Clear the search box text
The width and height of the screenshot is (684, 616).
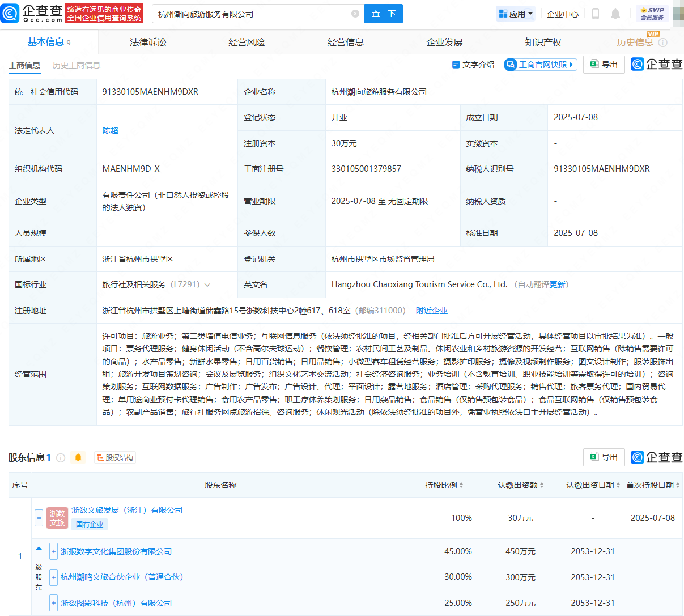pyautogui.click(x=355, y=14)
